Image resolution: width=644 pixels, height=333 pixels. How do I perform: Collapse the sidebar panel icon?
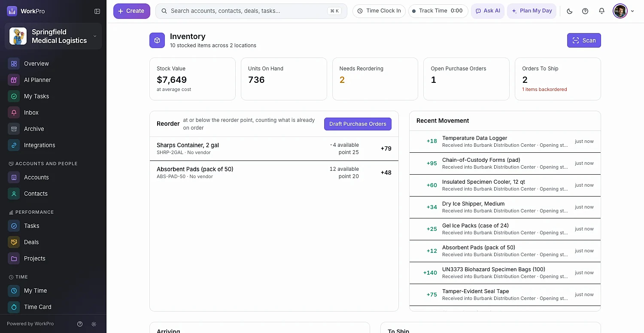97,11
